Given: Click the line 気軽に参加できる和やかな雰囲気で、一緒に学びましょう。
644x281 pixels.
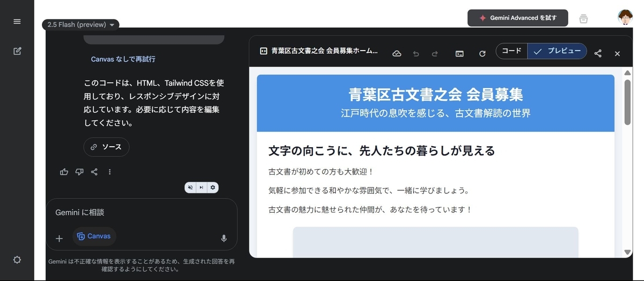Looking at the screenshot, I should (369, 191).
